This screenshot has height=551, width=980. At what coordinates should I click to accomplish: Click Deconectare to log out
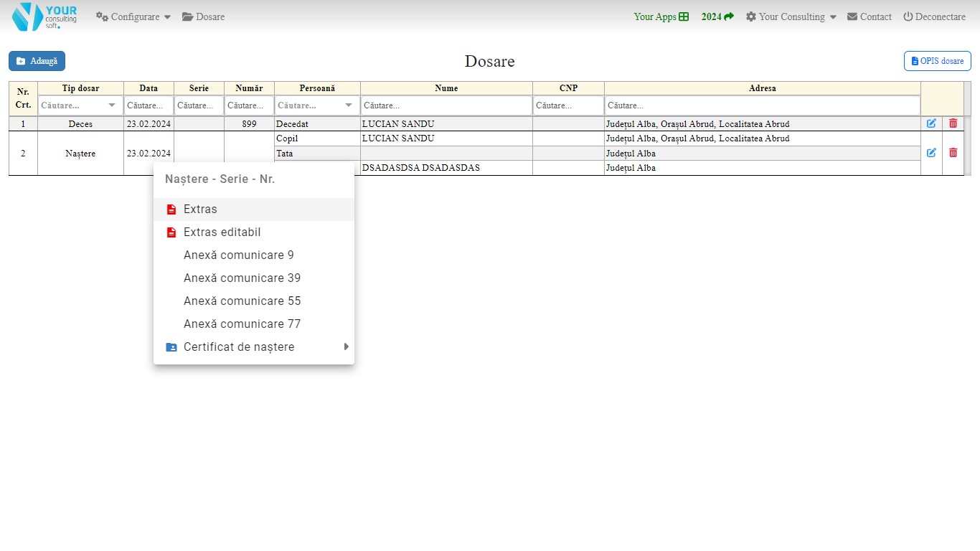934,17
